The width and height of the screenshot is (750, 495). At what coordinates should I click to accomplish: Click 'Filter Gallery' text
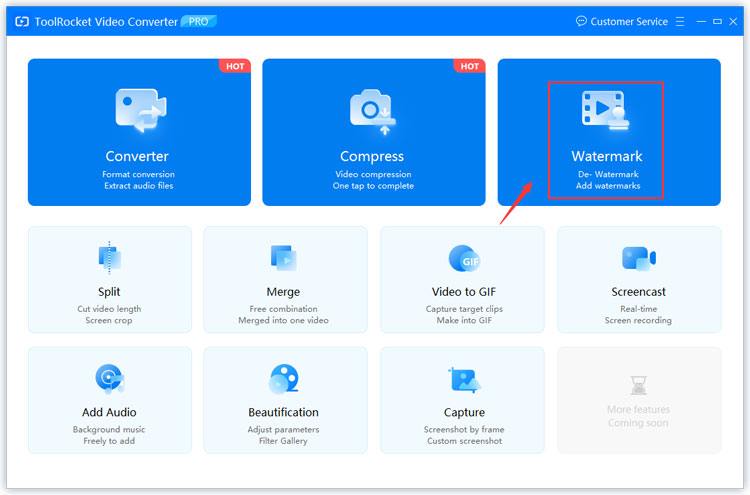(x=283, y=441)
